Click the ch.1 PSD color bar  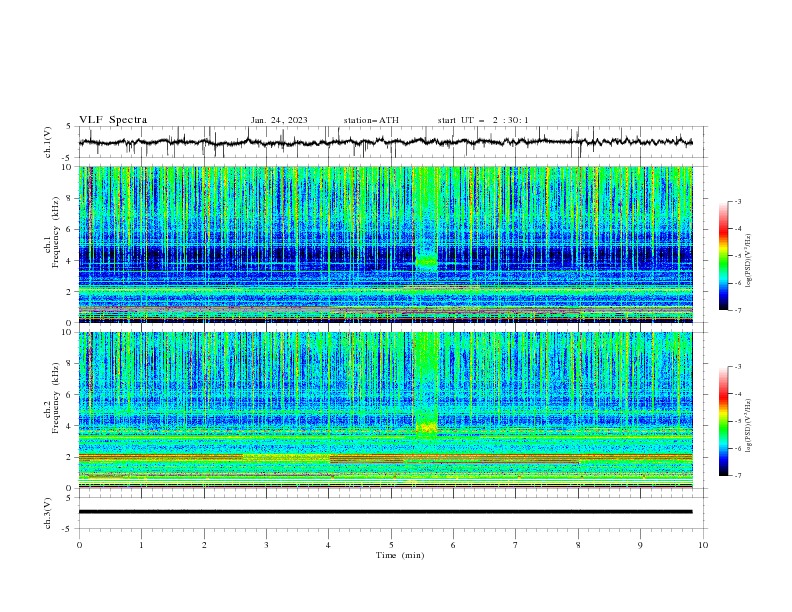click(x=724, y=255)
